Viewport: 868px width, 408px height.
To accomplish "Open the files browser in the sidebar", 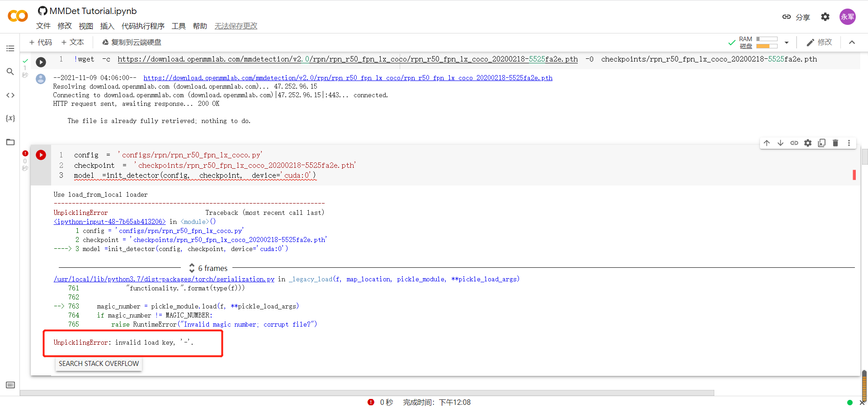I will pyautogui.click(x=10, y=142).
